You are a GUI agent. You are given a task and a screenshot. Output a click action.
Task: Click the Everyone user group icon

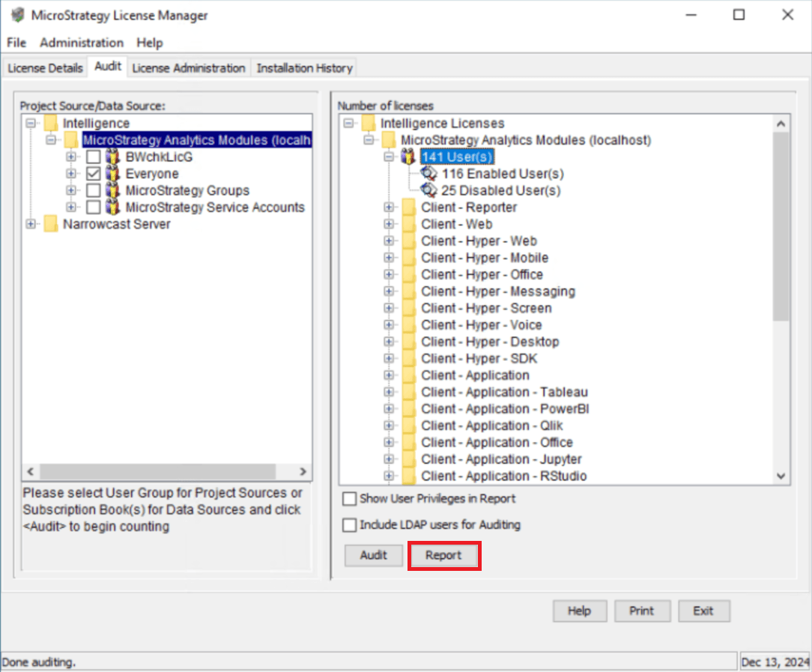tap(113, 174)
